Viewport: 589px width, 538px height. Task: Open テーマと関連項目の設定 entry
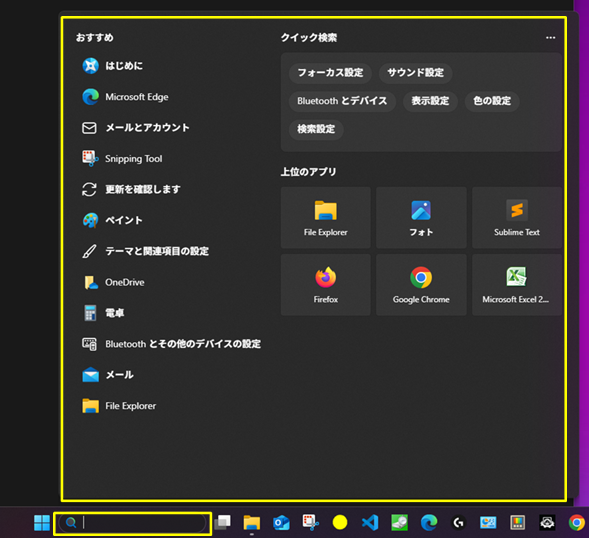145,251
